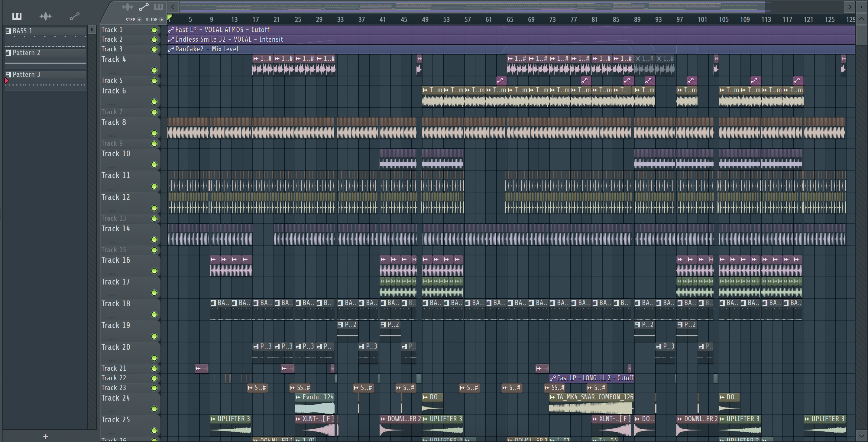Click the Pattern 2 piano-roll icon
868x442 pixels.
coord(8,53)
